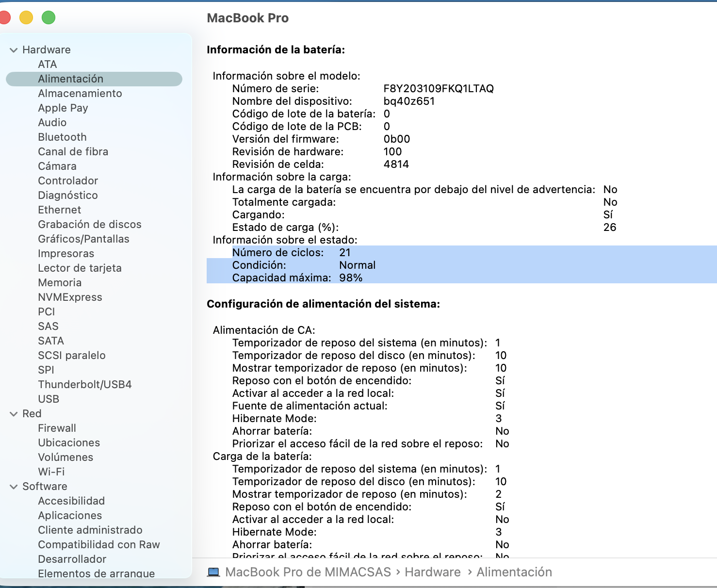
Task: Select the Capacidad máxima 98% row
Action: coord(462,278)
